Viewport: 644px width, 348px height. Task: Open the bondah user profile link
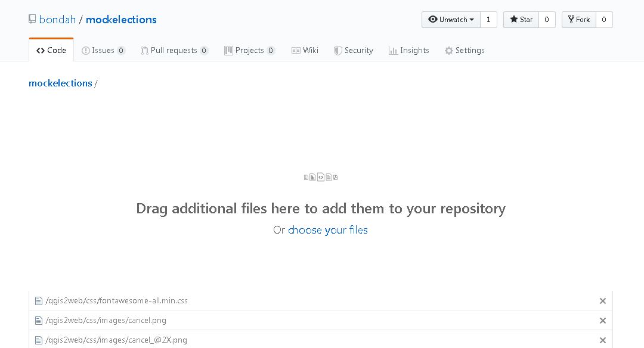[57, 20]
